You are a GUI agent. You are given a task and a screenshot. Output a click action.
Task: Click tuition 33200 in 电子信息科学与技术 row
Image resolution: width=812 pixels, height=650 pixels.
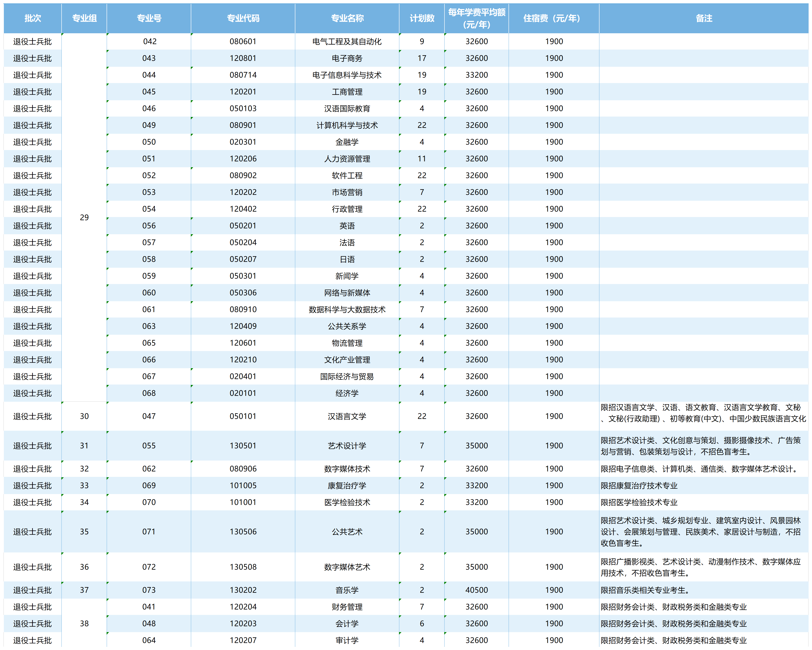click(477, 75)
